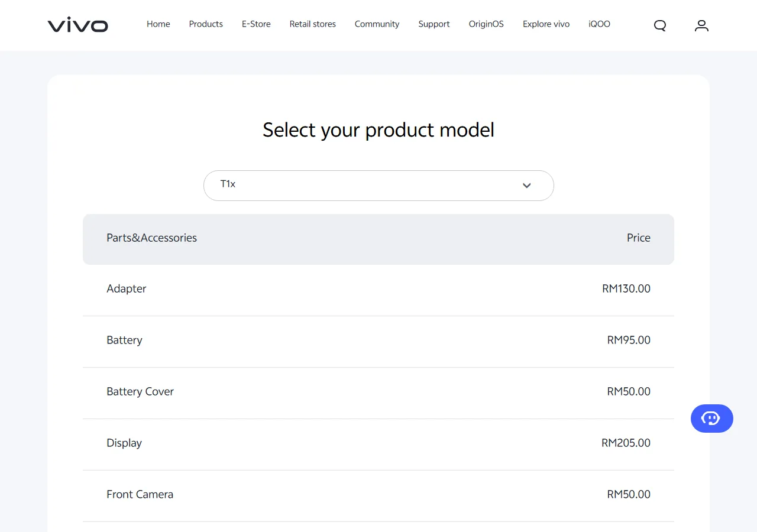Open Explore vivo navigation link

tap(546, 24)
